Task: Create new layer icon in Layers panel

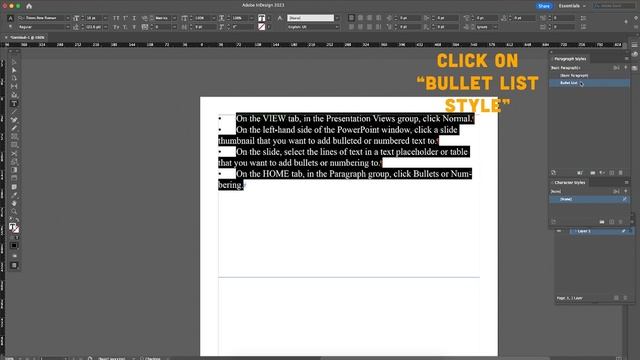Action: (x=616, y=298)
